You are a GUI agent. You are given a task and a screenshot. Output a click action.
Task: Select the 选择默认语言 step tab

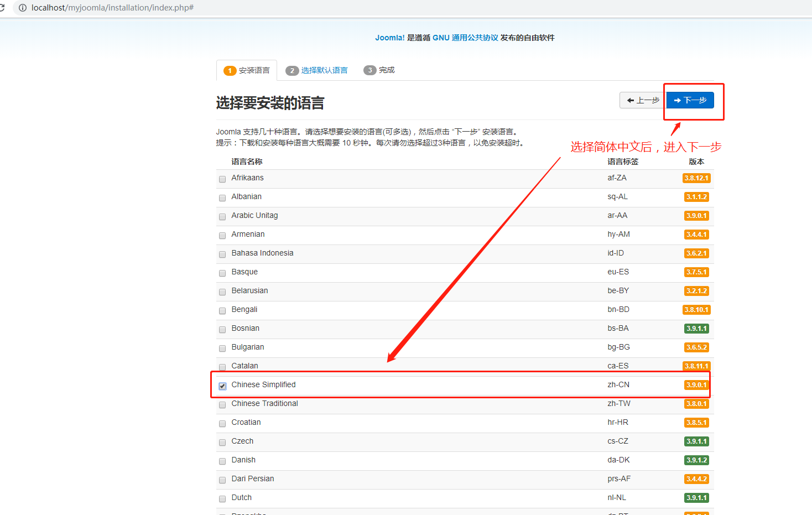click(317, 70)
